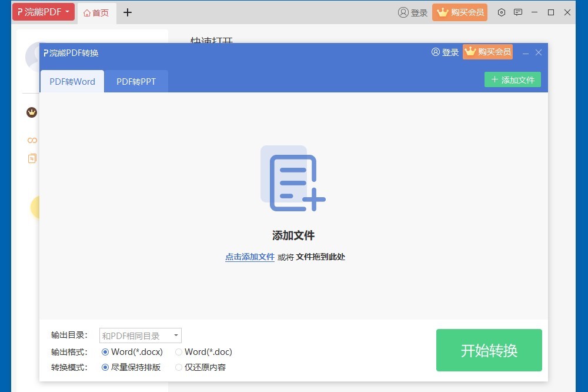588x392 pixels.
Task: Click 购买会员 in the main window title bar
Action: [x=460, y=12]
